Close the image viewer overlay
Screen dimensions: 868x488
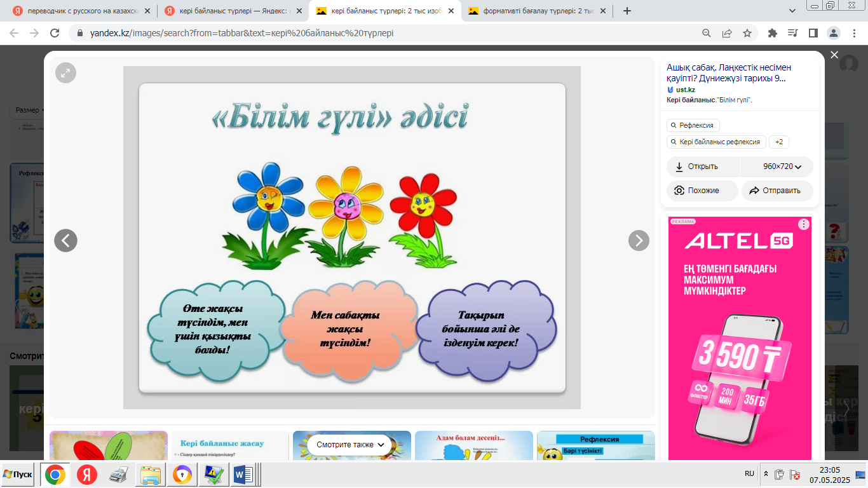tap(834, 55)
